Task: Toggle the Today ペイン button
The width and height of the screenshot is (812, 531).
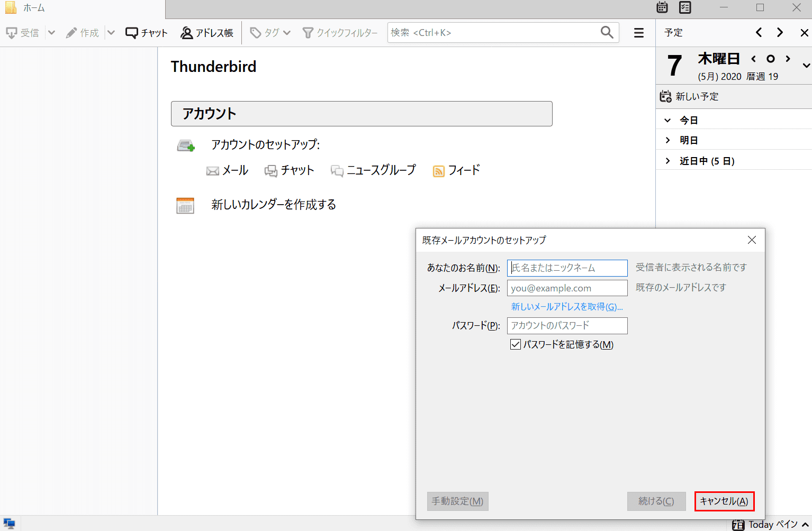Action: (770, 525)
